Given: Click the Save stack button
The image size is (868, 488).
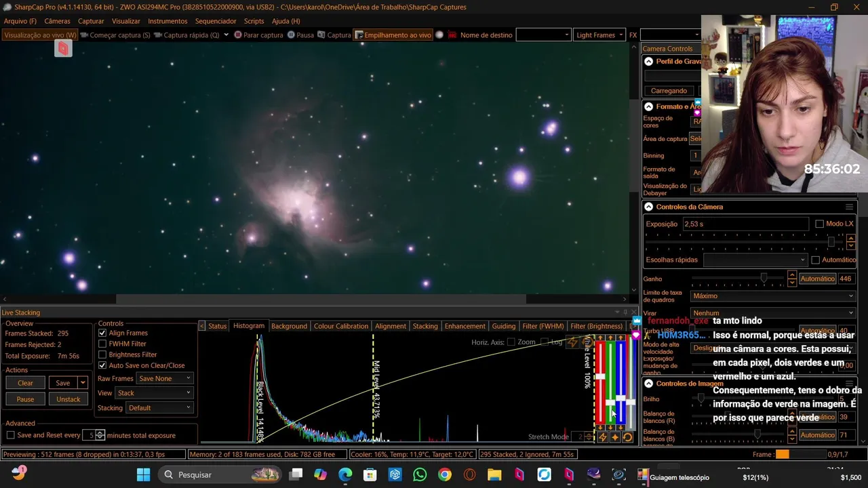Looking at the screenshot, I should (62, 383).
